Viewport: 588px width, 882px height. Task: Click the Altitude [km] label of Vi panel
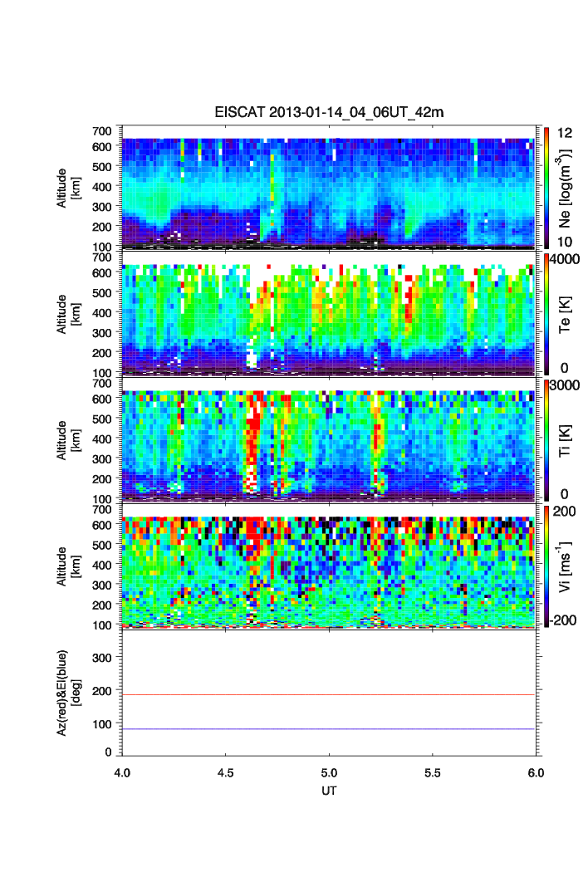click(x=68, y=566)
